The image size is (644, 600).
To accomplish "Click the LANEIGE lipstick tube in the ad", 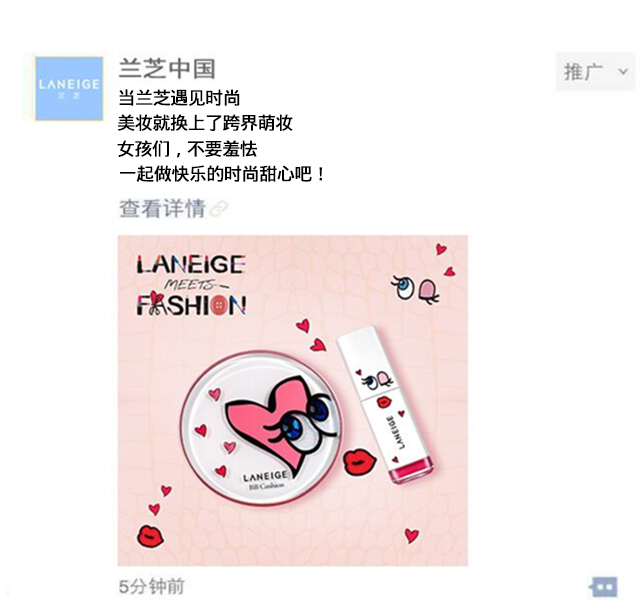I will tap(385, 405).
